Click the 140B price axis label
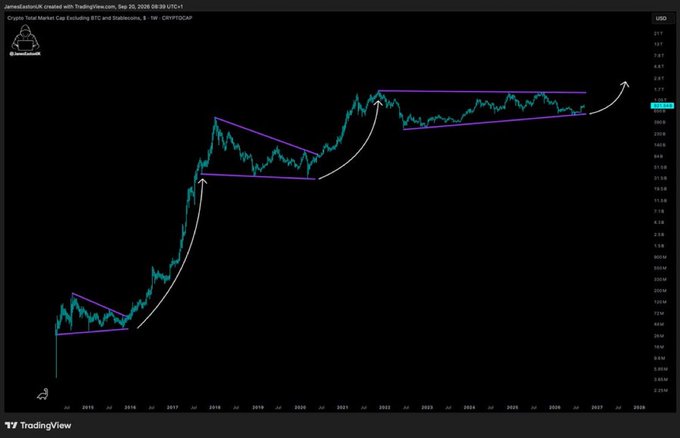The image size is (680, 438). click(x=660, y=145)
